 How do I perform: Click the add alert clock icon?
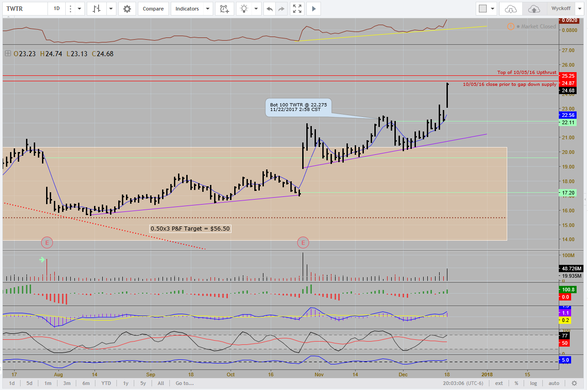(x=224, y=9)
